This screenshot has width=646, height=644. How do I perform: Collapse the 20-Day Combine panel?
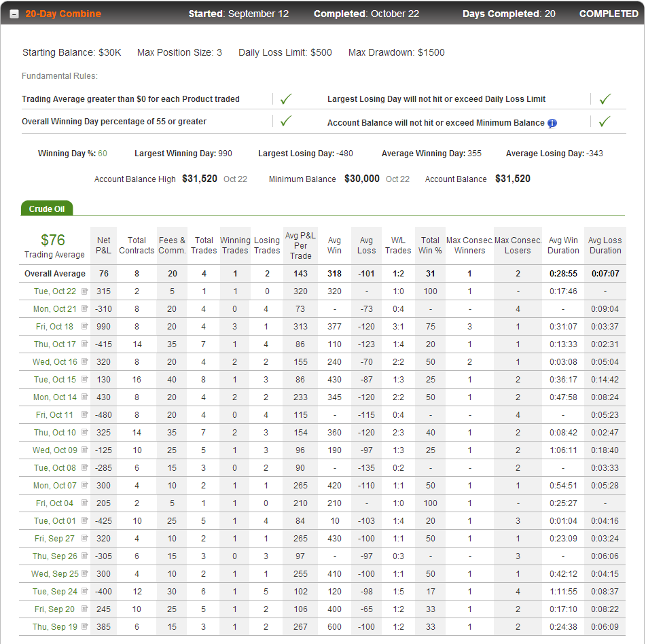14,14
